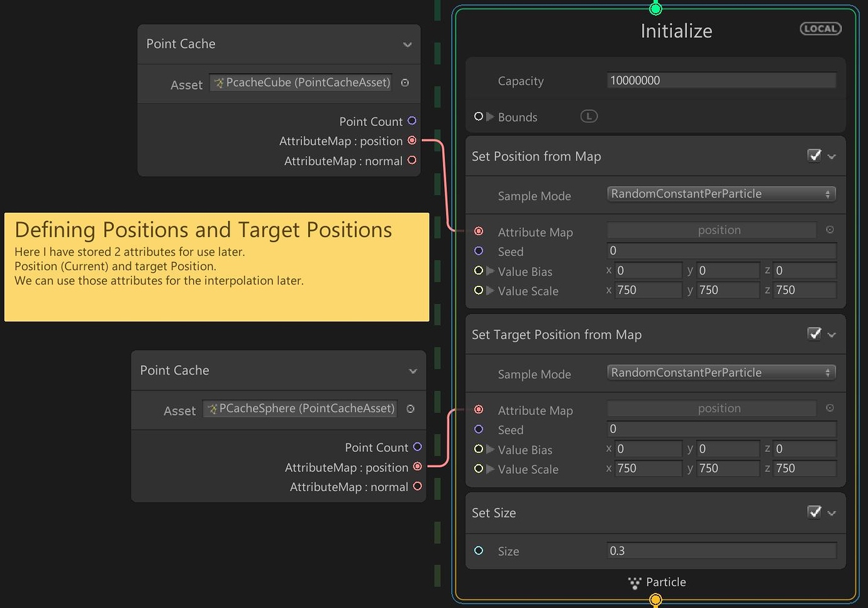
Task: Click Bounds input port in Initialize
Action: (x=479, y=116)
